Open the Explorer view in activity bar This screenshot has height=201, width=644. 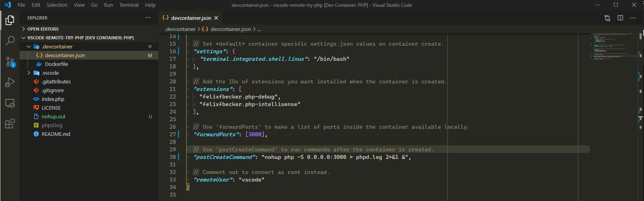tap(10, 19)
